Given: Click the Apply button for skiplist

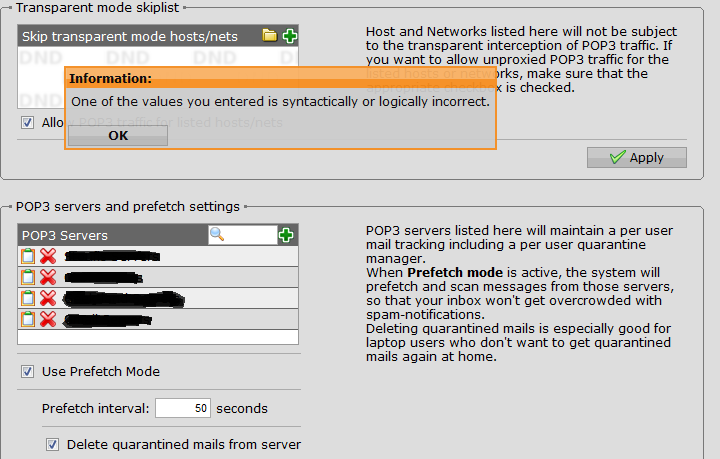Looking at the screenshot, I should [x=636, y=157].
